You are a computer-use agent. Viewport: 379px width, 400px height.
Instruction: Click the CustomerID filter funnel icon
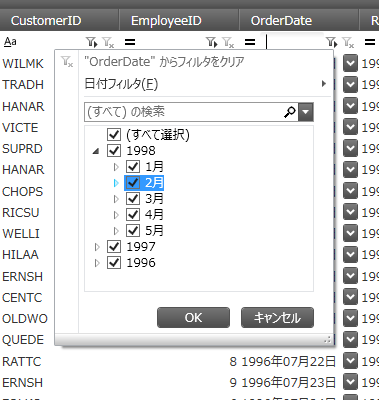click(x=91, y=42)
